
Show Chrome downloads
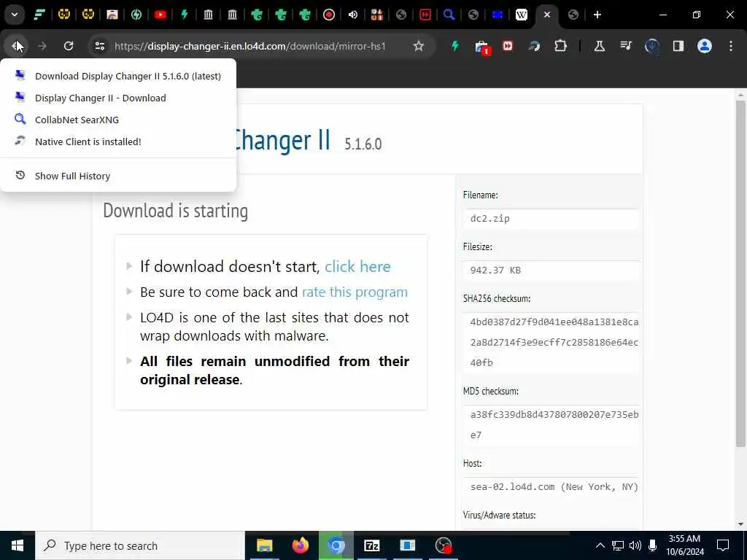[651, 46]
